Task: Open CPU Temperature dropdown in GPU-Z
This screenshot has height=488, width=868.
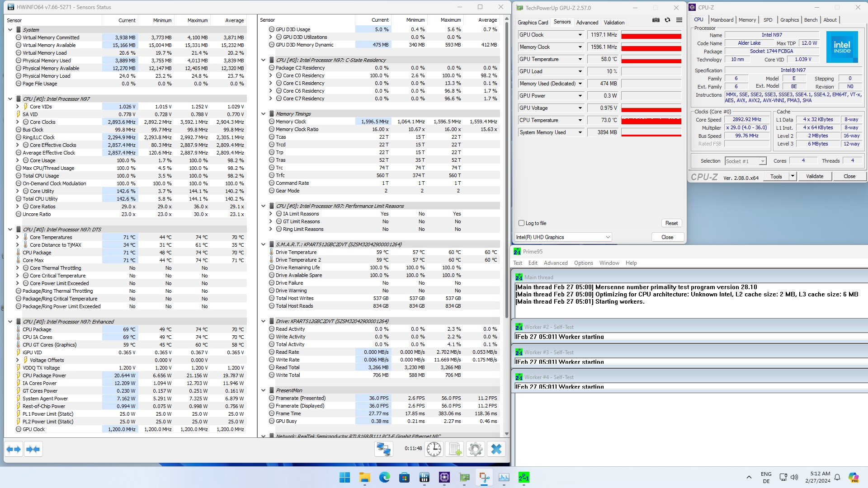Action: click(x=580, y=120)
